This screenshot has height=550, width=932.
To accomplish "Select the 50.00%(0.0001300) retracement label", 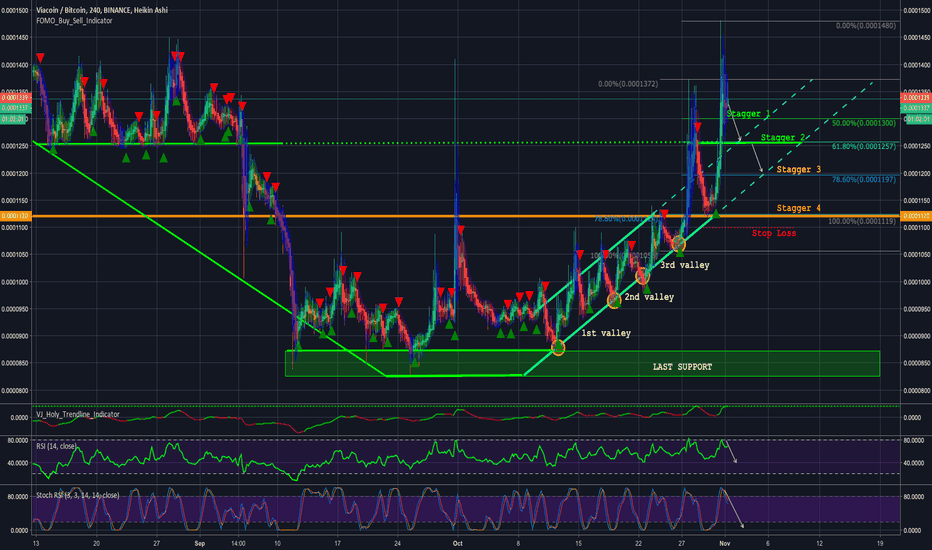I will [864, 123].
